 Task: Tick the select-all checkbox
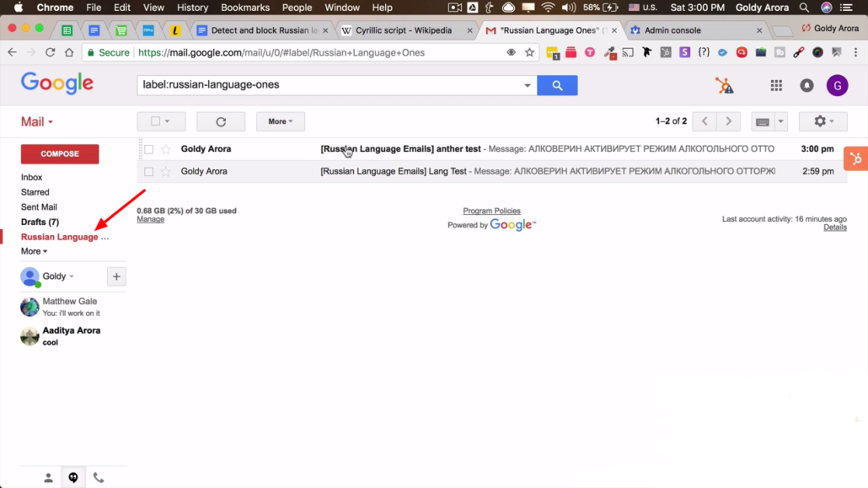[156, 121]
